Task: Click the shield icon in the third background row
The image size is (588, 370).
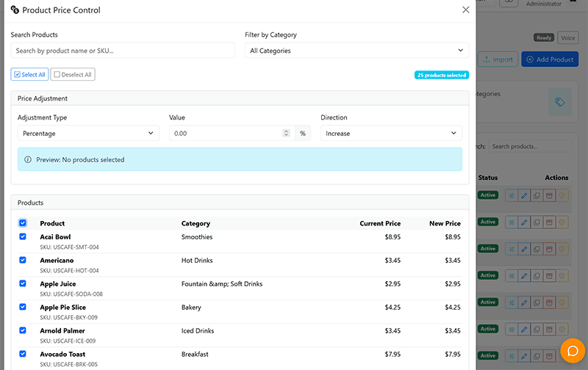Action: (x=562, y=249)
